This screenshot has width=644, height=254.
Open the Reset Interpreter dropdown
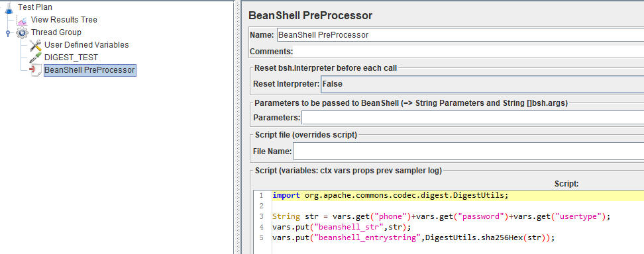[482, 84]
